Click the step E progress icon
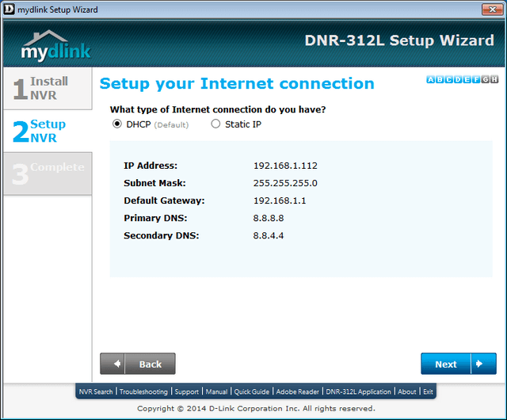507x420 pixels. click(x=467, y=79)
